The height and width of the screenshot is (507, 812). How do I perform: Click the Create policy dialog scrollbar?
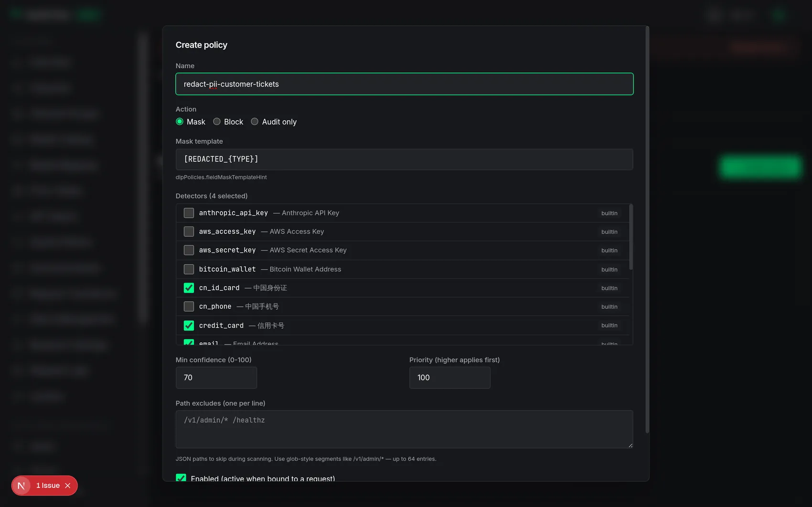click(x=647, y=230)
